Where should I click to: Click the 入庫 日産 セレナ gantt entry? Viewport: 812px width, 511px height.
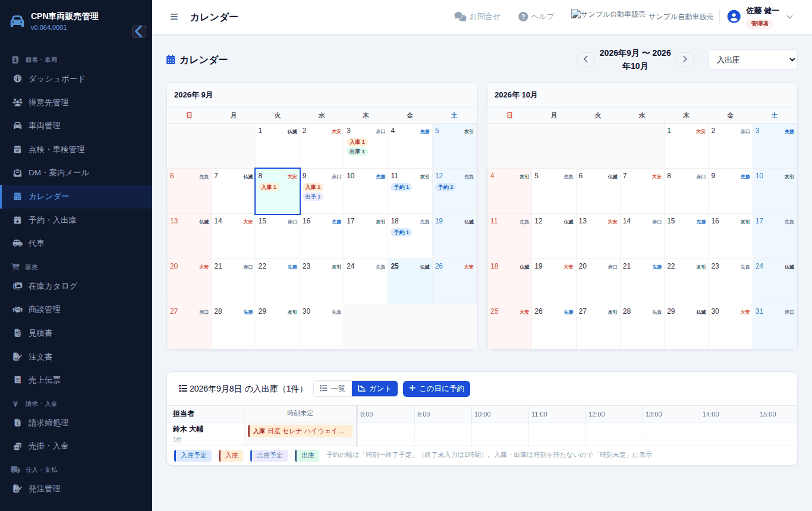tap(300, 431)
